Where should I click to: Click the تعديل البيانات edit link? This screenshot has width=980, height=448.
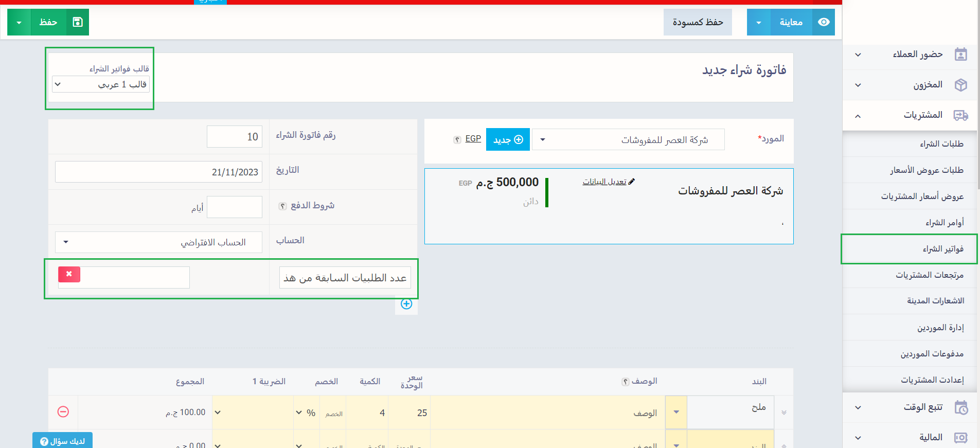coord(604,182)
